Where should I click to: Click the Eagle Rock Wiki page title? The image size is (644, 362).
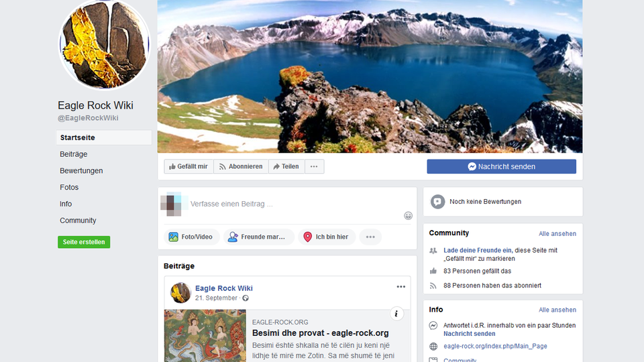coord(95,105)
